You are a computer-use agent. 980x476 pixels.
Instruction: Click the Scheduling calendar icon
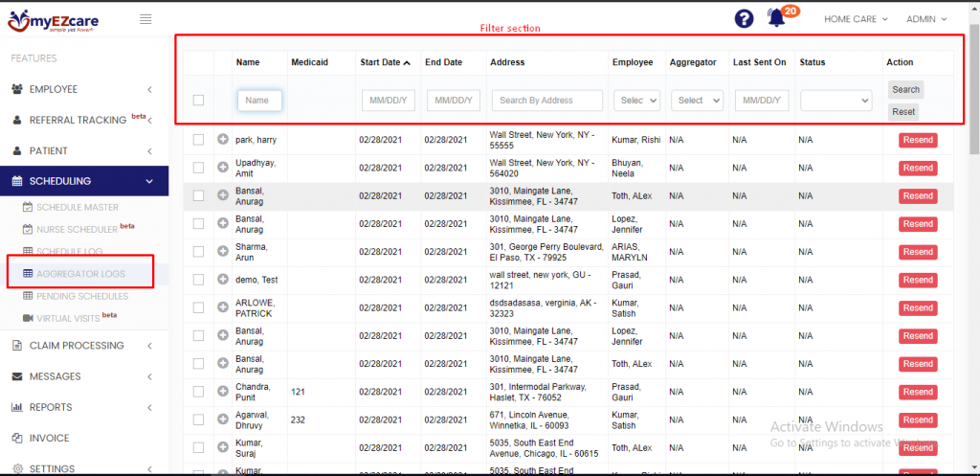click(x=17, y=181)
